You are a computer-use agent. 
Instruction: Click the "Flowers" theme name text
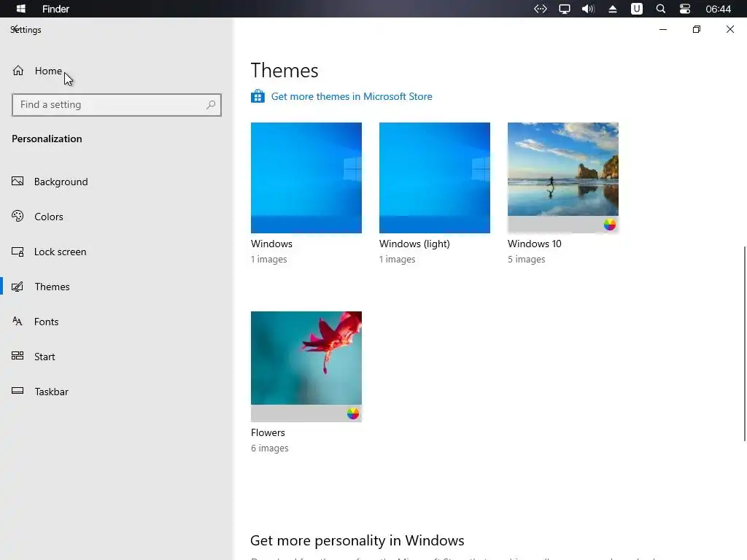click(x=268, y=432)
